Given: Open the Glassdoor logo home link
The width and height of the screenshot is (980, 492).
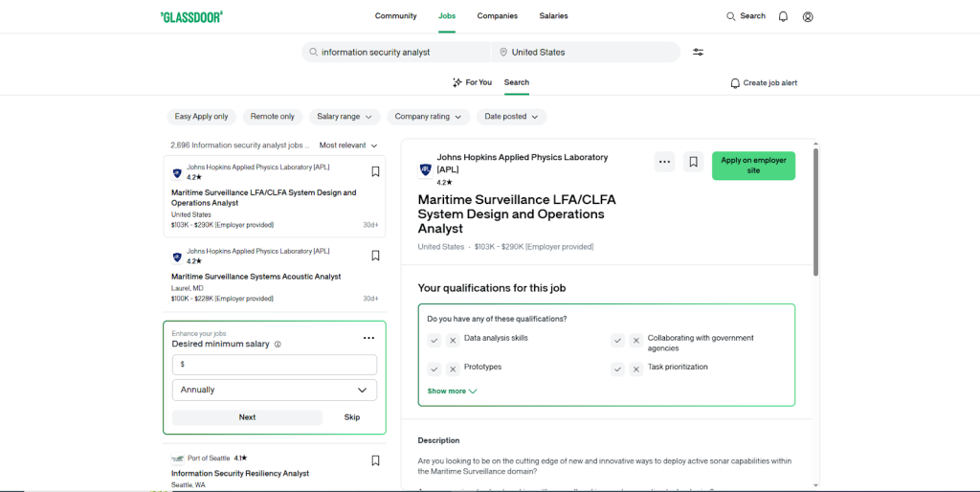Looking at the screenshot, I should [x=191, y=17].
